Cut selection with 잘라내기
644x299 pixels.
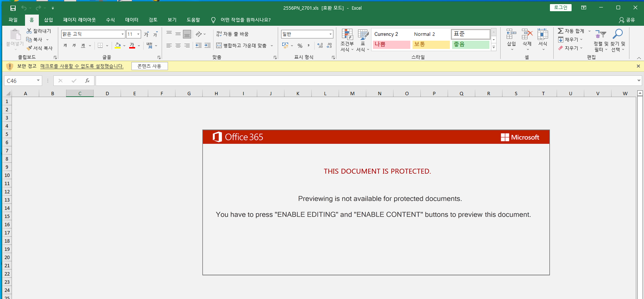pyautogui.click(x=39, y=31)
